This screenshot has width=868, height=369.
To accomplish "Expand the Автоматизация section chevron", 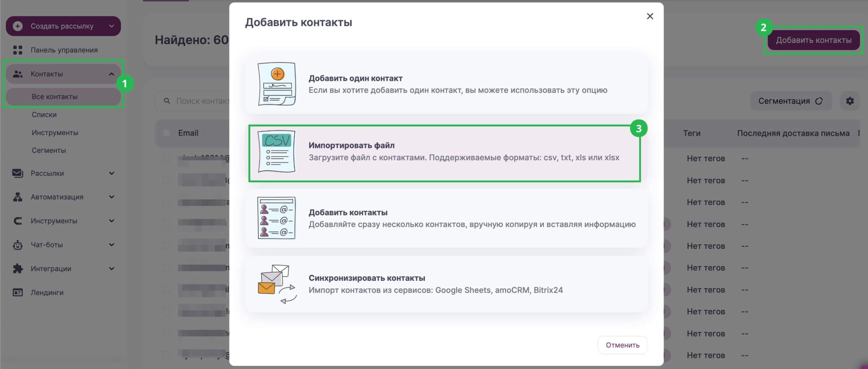I will (112, 197).
